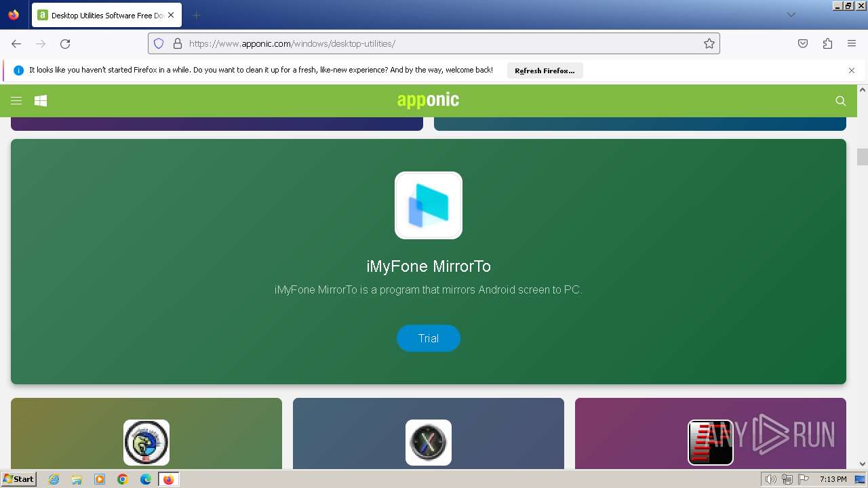The width and height of the screenshot is (868, 488).
Task: Open the Firefox application menu
Action: [852, 43]
